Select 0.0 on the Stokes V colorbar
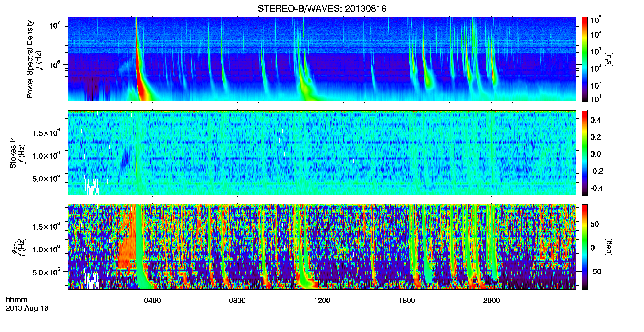644x332 pixels. coord(595,154)
